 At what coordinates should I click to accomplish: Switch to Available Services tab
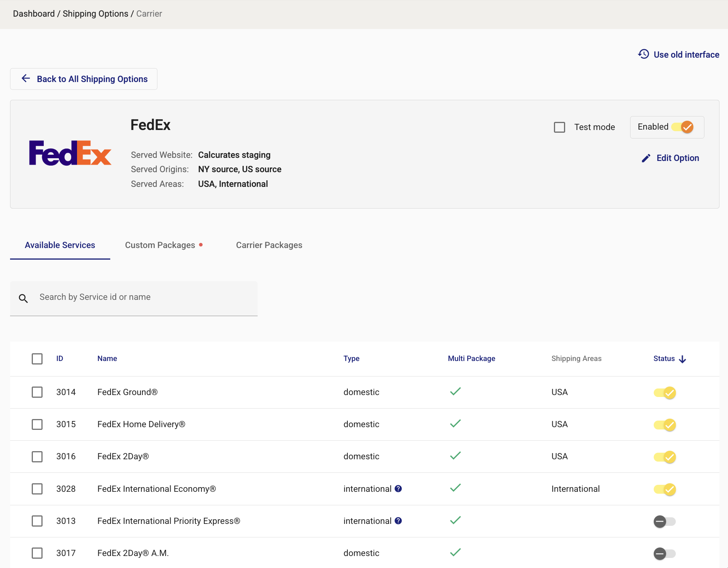tap(60, 245)
